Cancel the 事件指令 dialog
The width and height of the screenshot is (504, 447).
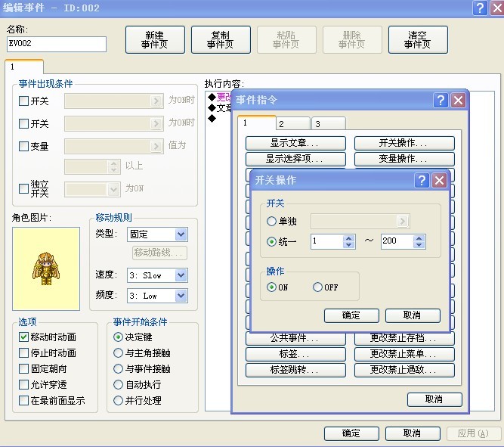pos(434,399)
